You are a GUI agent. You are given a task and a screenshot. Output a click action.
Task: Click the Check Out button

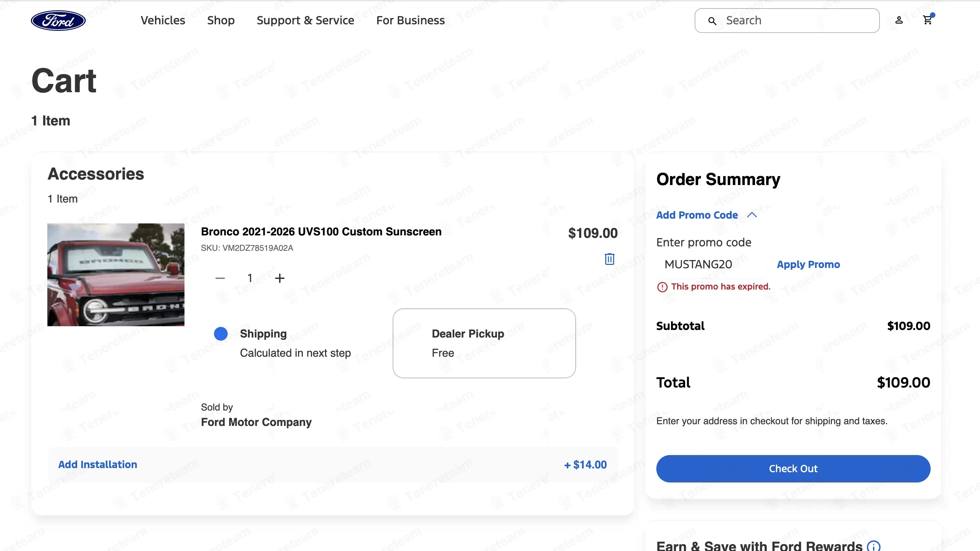point(793,468)
